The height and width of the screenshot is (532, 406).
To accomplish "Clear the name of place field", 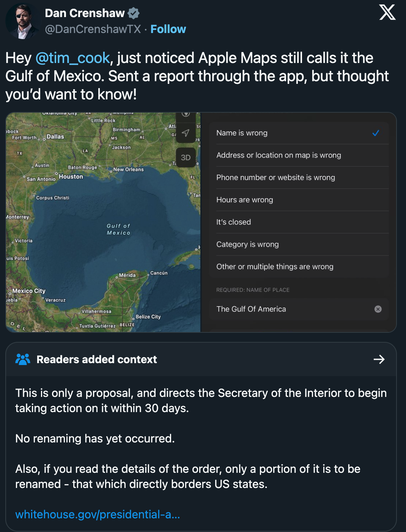I will point(378,309).
